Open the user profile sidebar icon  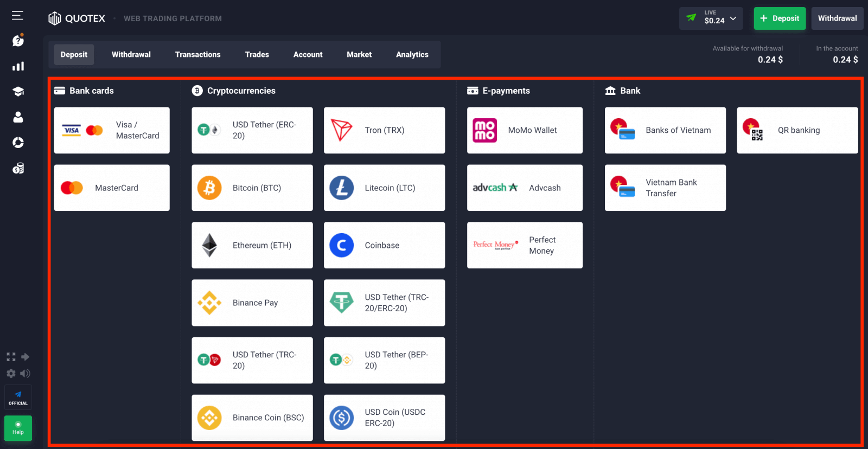point(18,117)
